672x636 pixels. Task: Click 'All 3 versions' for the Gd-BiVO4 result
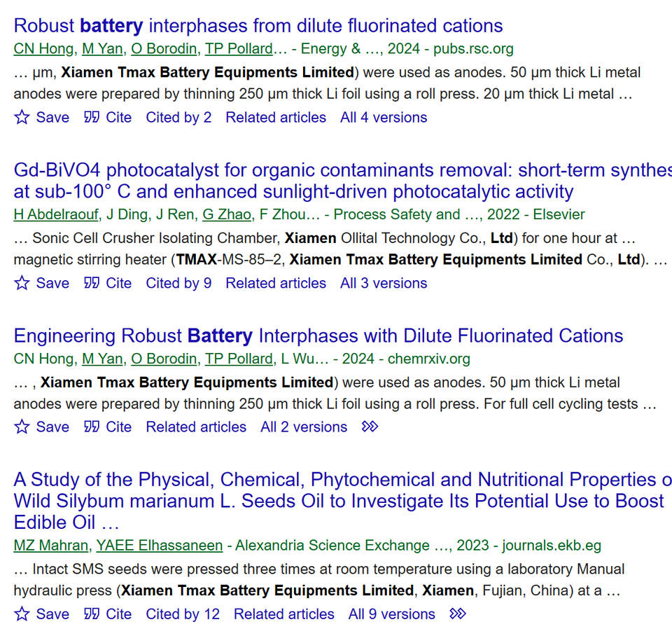click(x=384, y=284)
